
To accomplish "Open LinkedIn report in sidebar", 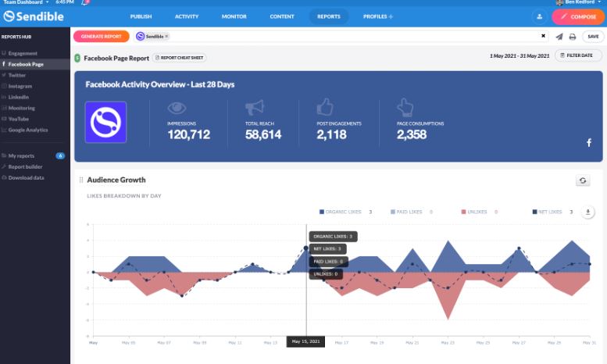I will pos(18,97).
